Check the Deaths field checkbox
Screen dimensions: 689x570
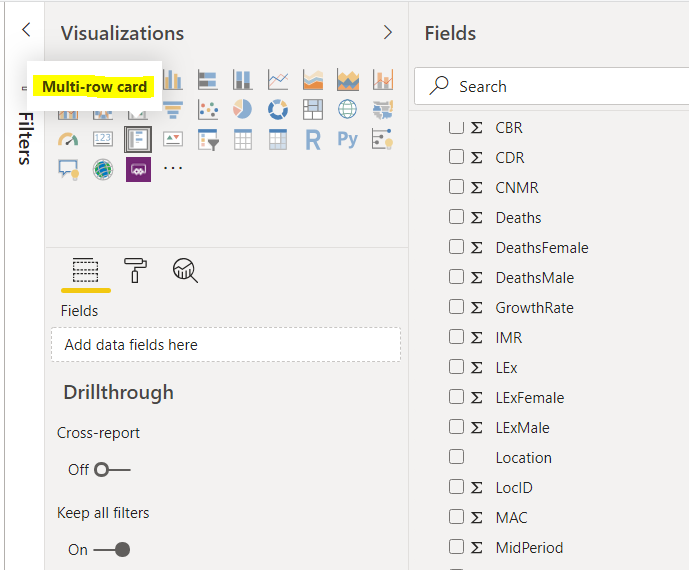click(x=456, y=217)
